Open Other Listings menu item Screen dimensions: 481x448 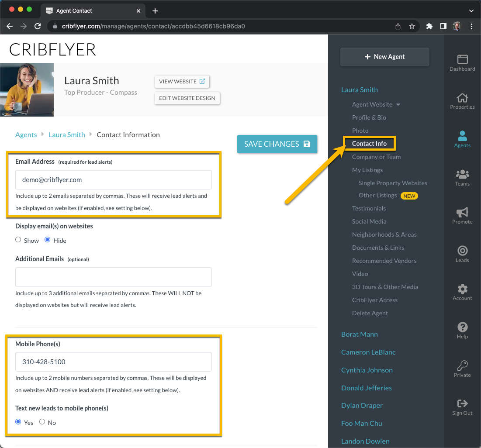[377, 195]
